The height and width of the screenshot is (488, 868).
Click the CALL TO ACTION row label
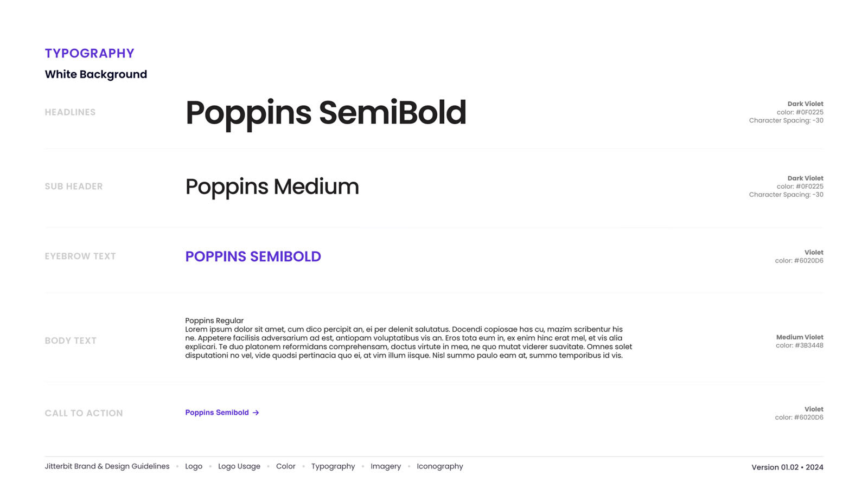tap(84, 413)
